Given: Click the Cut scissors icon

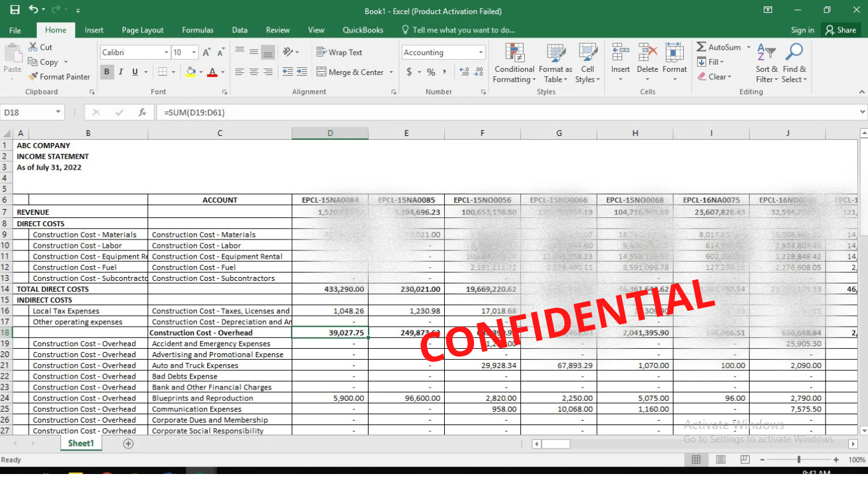Looking at the screenshot, I should pyautogui.click(x=33, y=47).
